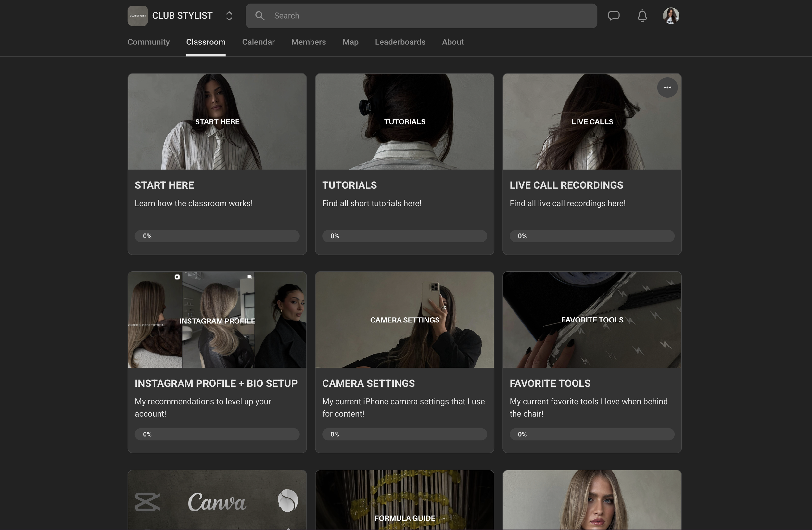Click the notifications bell icon

(642, 16)
